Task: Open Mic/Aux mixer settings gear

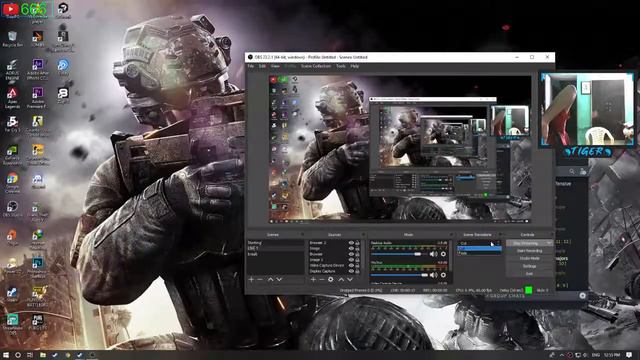Action: pyautogui.click(x=443, y=275)
